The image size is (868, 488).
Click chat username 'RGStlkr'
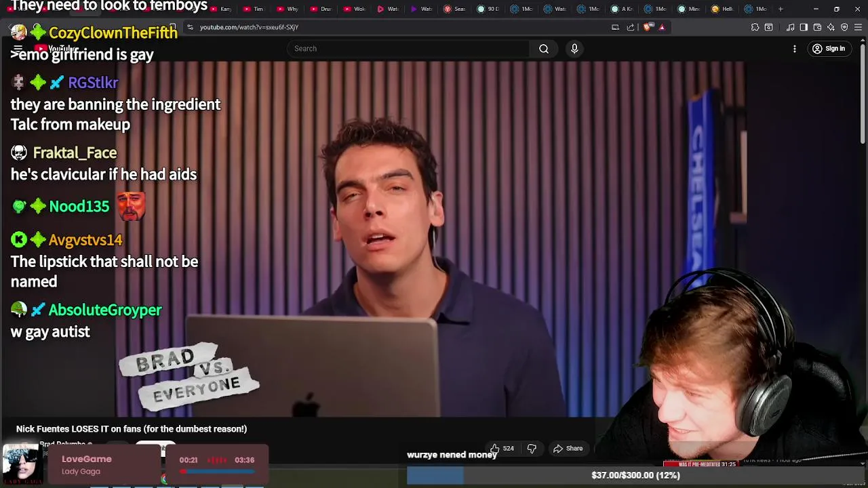tap(93, 83)
